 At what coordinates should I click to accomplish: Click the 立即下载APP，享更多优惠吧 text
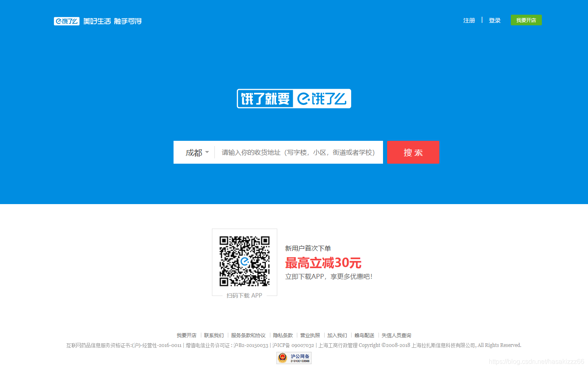point(329,276)
